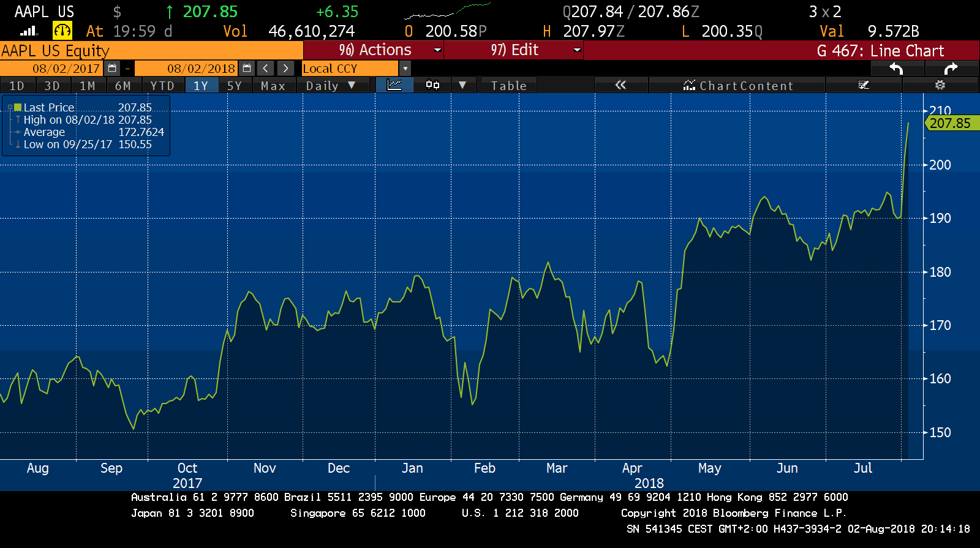The width and height of the screenshot is (980, 548).
Task: Click the Jan x-axis month label
Action: click(412, 468)
